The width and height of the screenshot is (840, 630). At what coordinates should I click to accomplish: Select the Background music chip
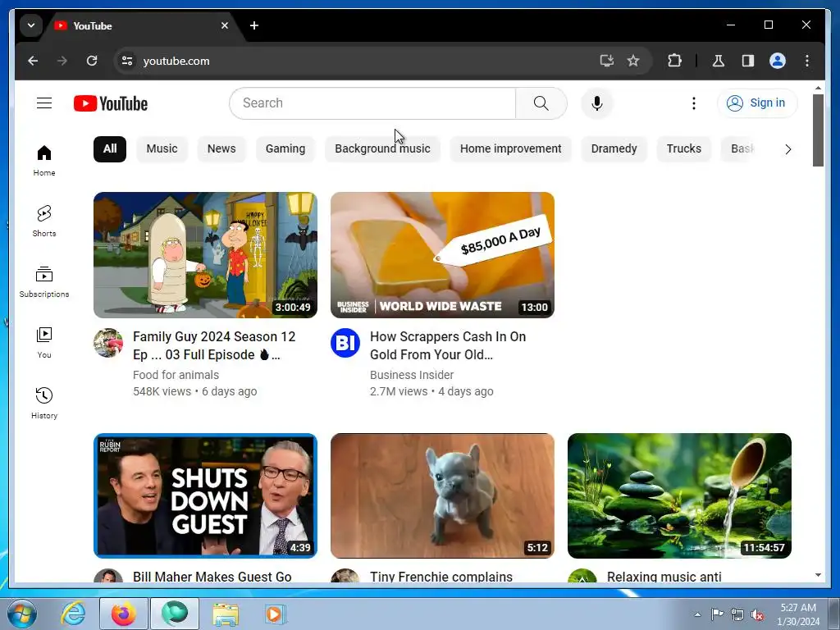[x=382, y=148]
